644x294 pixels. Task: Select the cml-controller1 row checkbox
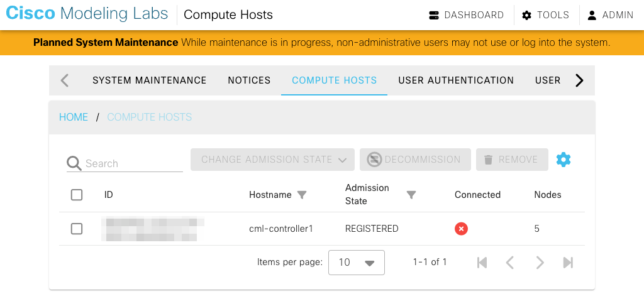tap(77, 229)
